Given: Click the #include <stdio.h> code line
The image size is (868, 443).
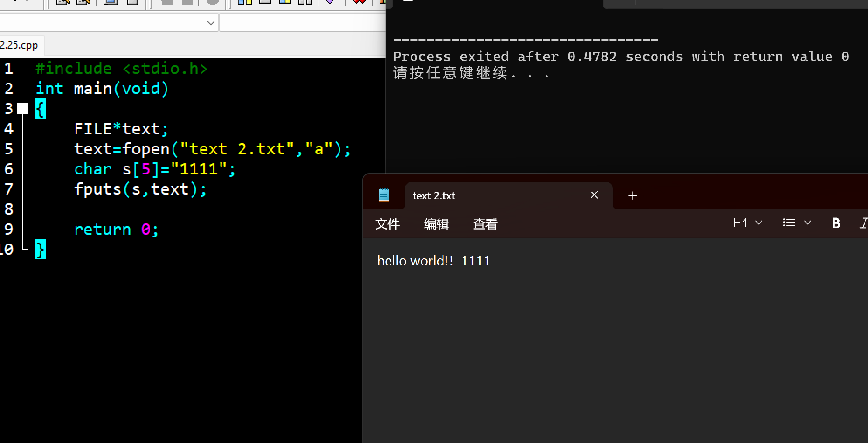Looking at the screenshot, I should pyautogui.click(x=121, y=69).
